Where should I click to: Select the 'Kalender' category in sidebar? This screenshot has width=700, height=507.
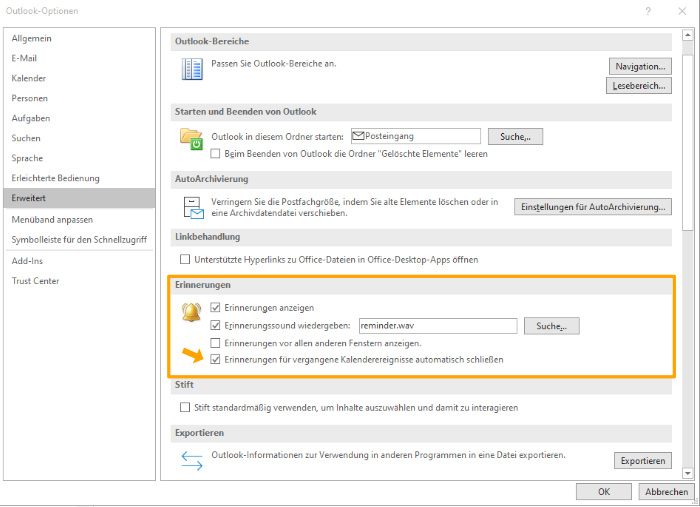point(29,78)
